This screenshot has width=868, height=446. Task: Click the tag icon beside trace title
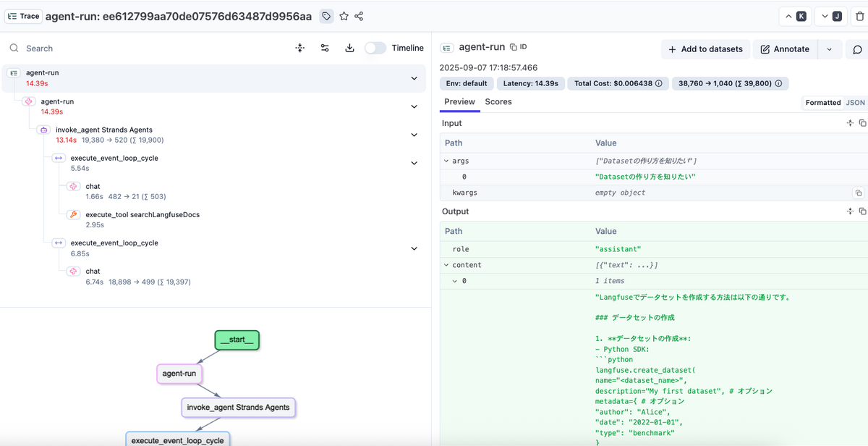[x=326, y=16]
